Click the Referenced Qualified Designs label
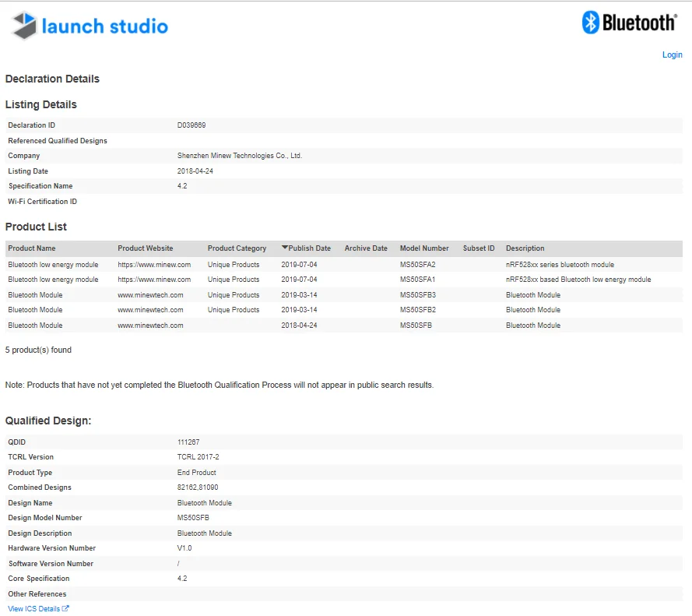 tap(58, 141)
